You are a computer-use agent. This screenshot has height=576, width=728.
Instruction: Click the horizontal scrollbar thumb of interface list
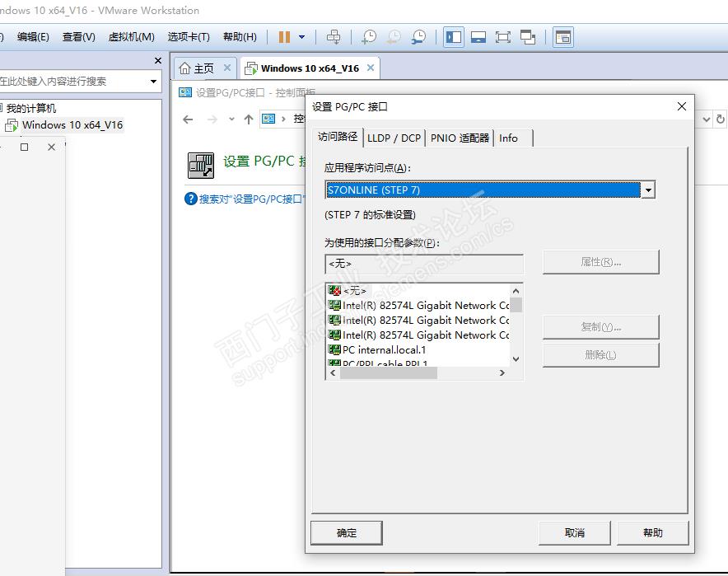pos(389,372)
